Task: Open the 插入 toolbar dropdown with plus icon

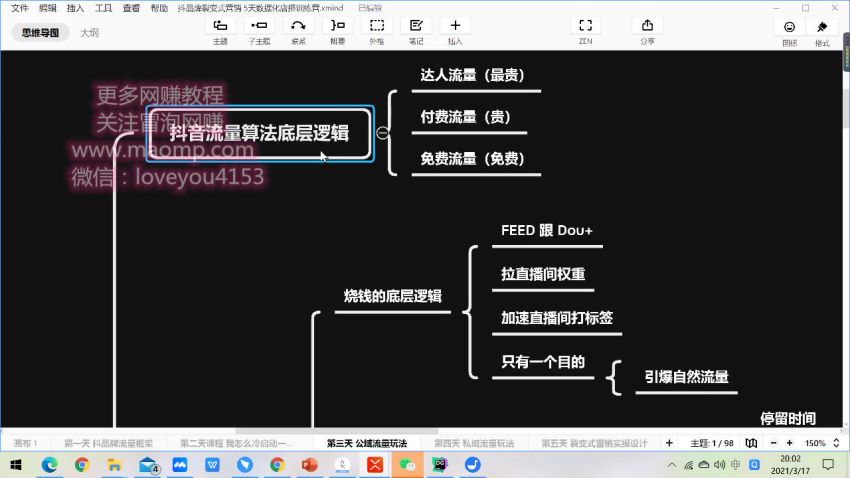Action: point(455,30)
